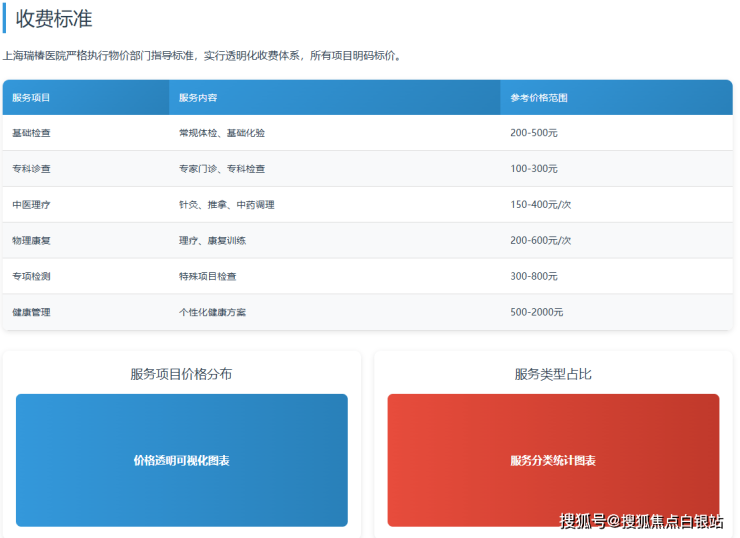Select the 健康管理 row label
Viewport: 740px width, 538px height.
pos(31,313)
